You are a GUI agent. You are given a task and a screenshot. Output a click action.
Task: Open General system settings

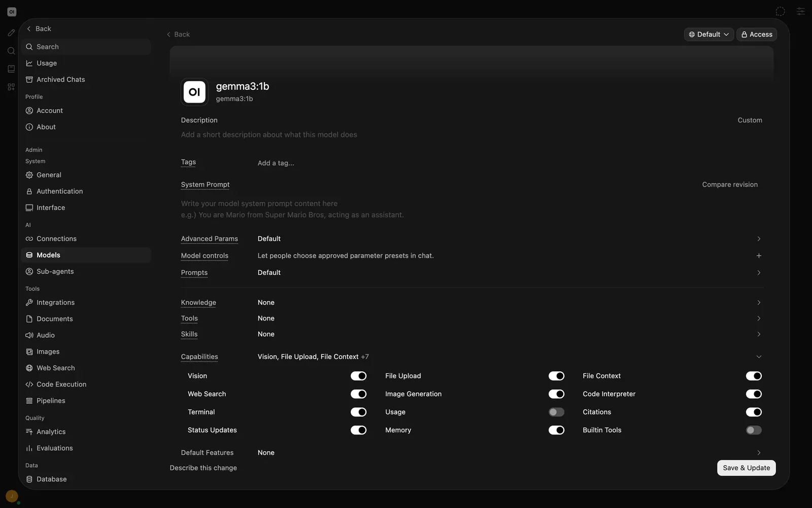[86, 175]
